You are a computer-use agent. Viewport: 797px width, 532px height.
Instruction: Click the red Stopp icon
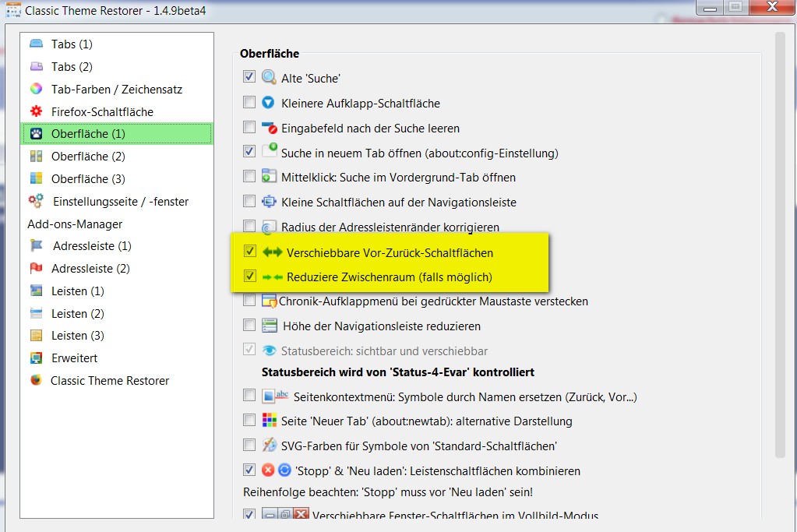click(x=268, y=470)
